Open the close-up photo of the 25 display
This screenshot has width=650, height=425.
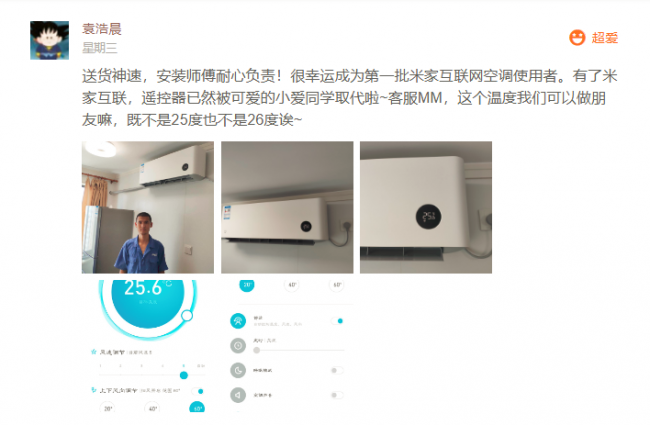click(426, 207)
